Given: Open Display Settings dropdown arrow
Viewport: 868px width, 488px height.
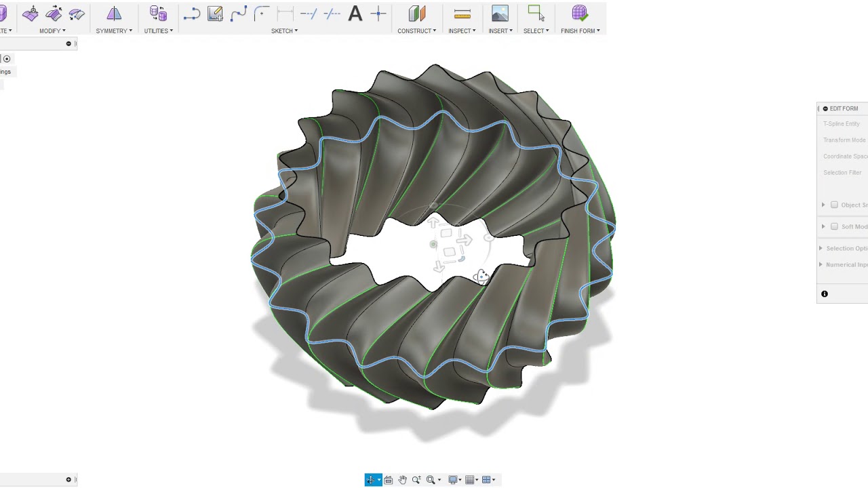Looking at the screenshot, I should point(460,480).
